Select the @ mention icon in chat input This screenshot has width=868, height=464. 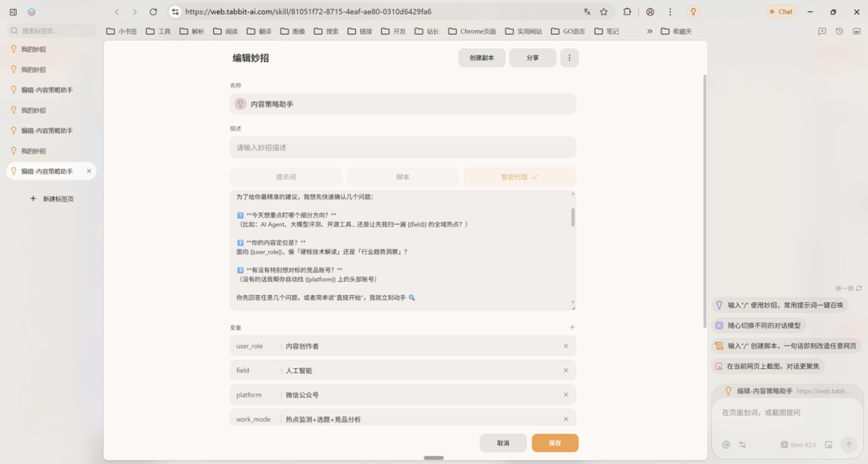(726, 444)
